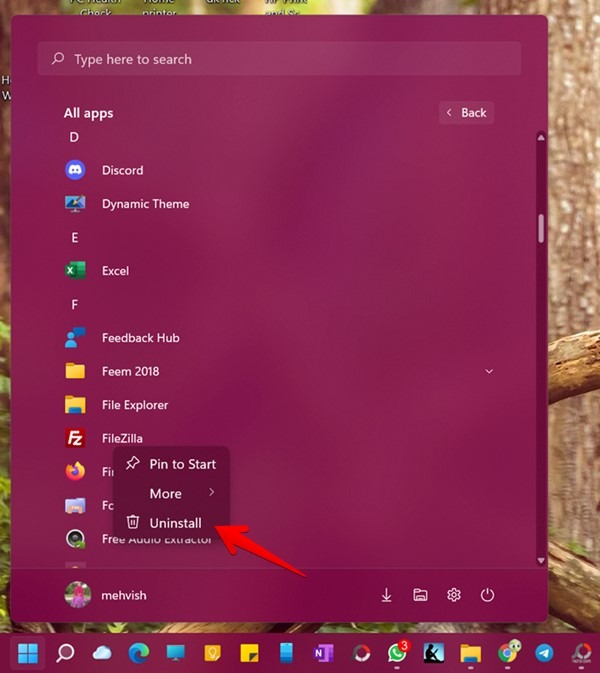Open Settings via the gear icon
Image resolution: width=600 pixels, height=673 pixels.
[x=454, y=595]
